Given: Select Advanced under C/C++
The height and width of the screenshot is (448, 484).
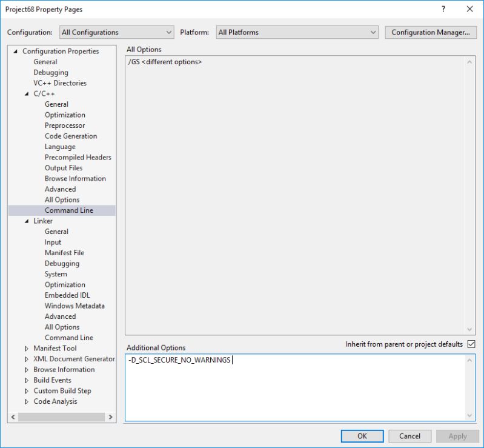Looking at the screenshot, I should (60, 189).
